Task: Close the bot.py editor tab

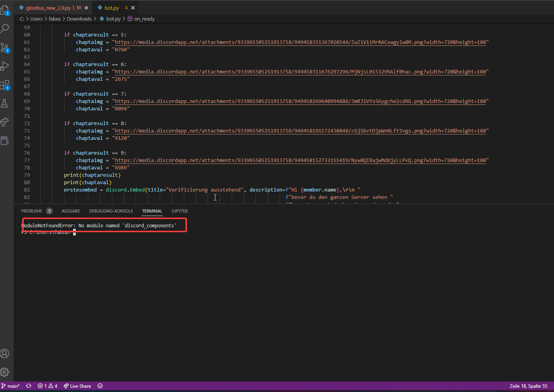Action: (133, 8)
